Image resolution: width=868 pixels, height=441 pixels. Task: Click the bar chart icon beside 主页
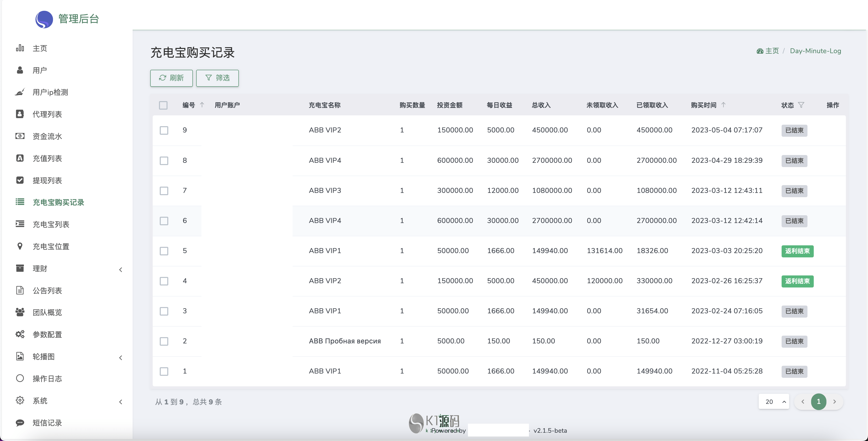tap(20, 48)
